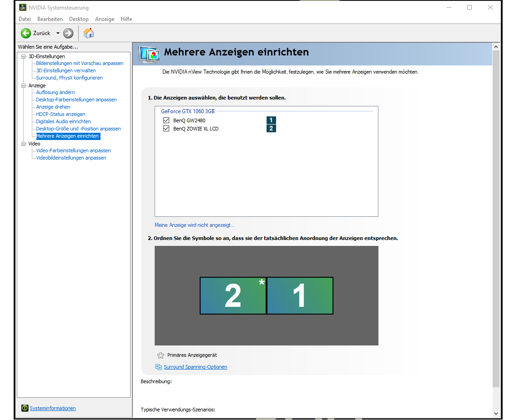
Task: Select HDCP-Status anzeigen
Action: click(60, 114)
